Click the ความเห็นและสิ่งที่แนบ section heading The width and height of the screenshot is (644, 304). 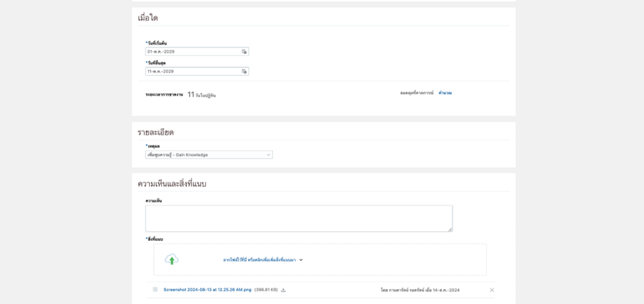pyautogui.click(x=172, y=184)
